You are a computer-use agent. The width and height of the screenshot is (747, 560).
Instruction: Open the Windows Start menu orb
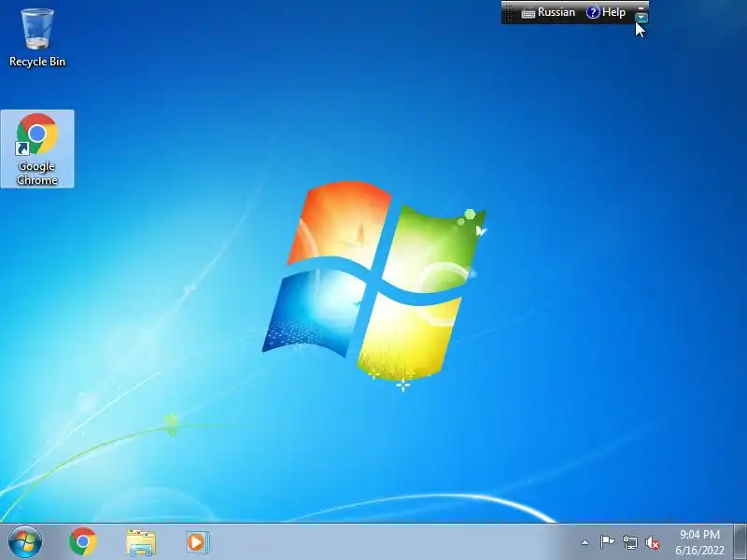(x=25, y=542)
